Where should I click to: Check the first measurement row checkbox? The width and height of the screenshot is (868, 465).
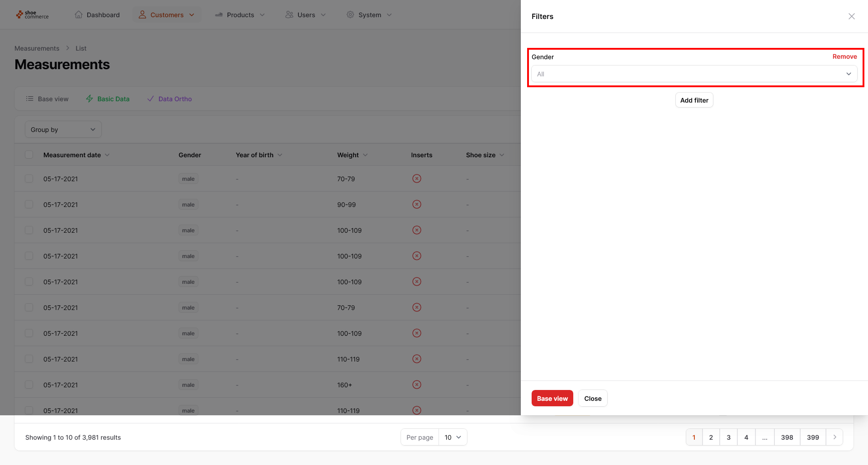[29, 179]
